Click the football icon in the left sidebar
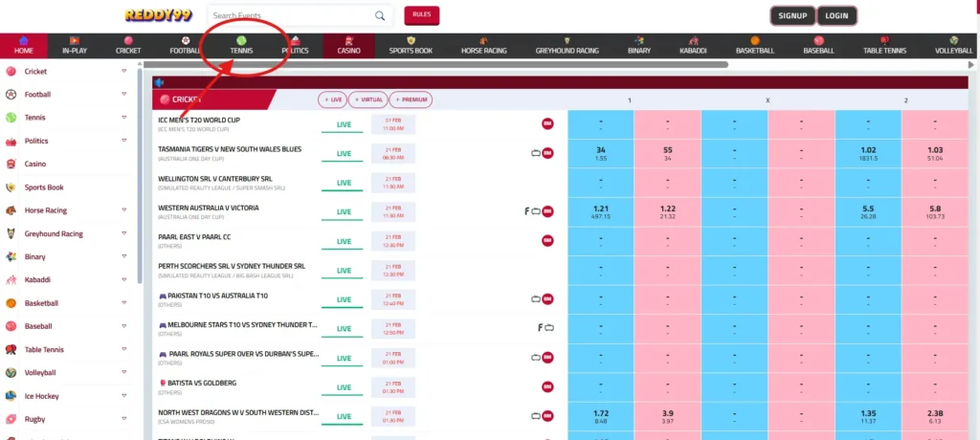Image resolution: width=980 pixels, height=440 pixels. [11, 95]
